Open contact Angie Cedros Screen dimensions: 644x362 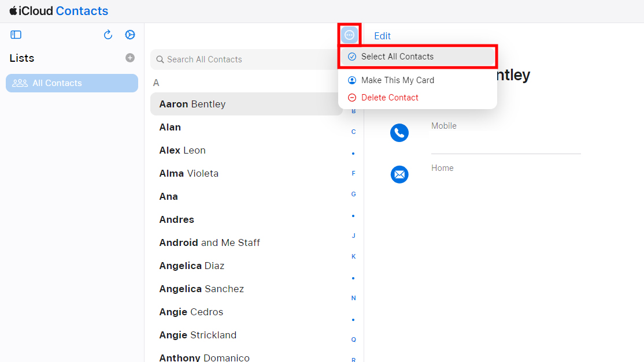pyautogui.click(x=191, y=312)
